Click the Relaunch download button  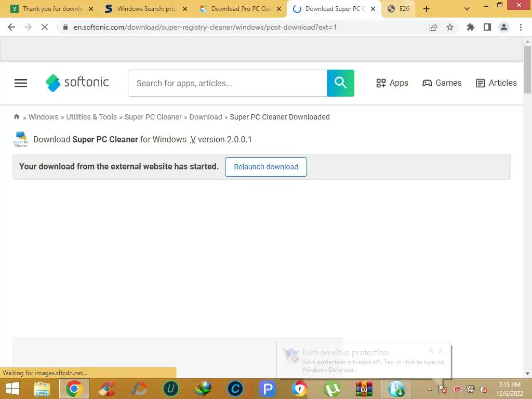point(266,167)
